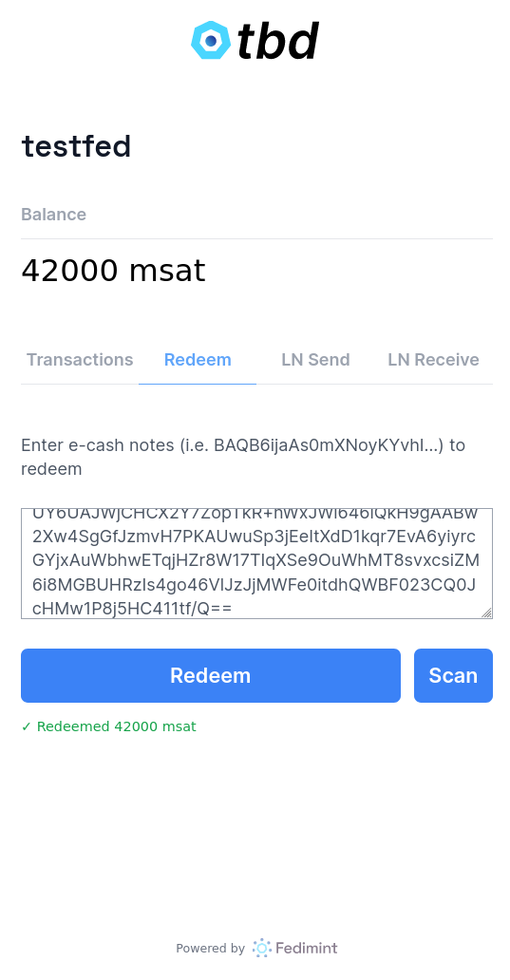Click the tbd wordmark text in header
510x980 pixels.
click(278, 41)
